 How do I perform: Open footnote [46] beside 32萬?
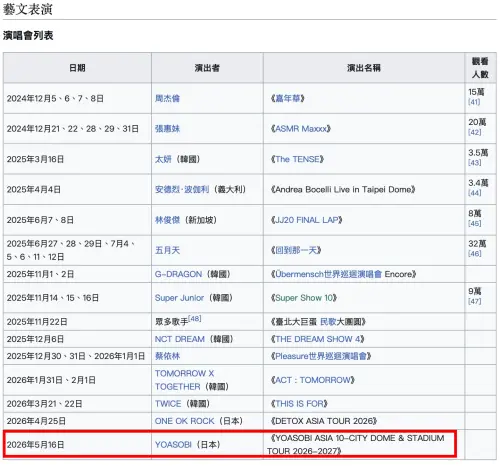click(475, 254)
